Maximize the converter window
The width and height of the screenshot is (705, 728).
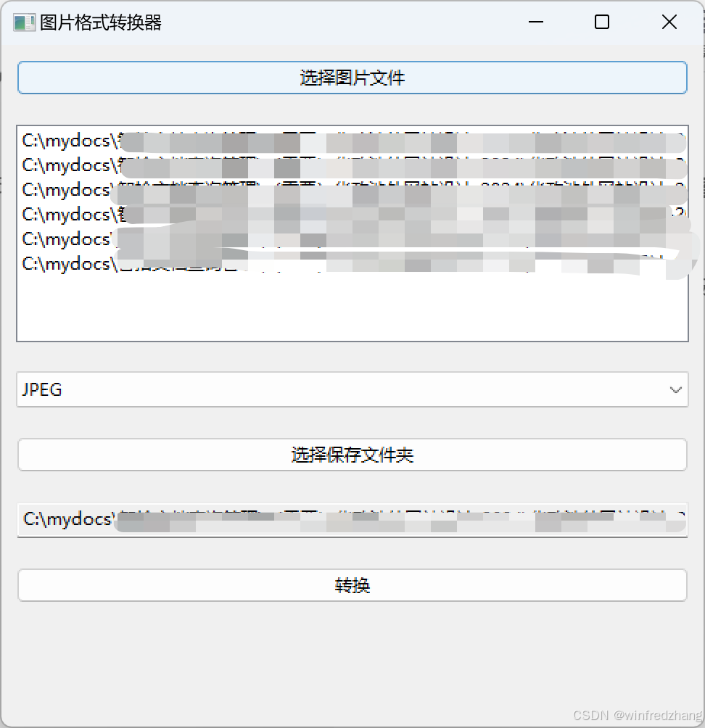coord(601,22)
